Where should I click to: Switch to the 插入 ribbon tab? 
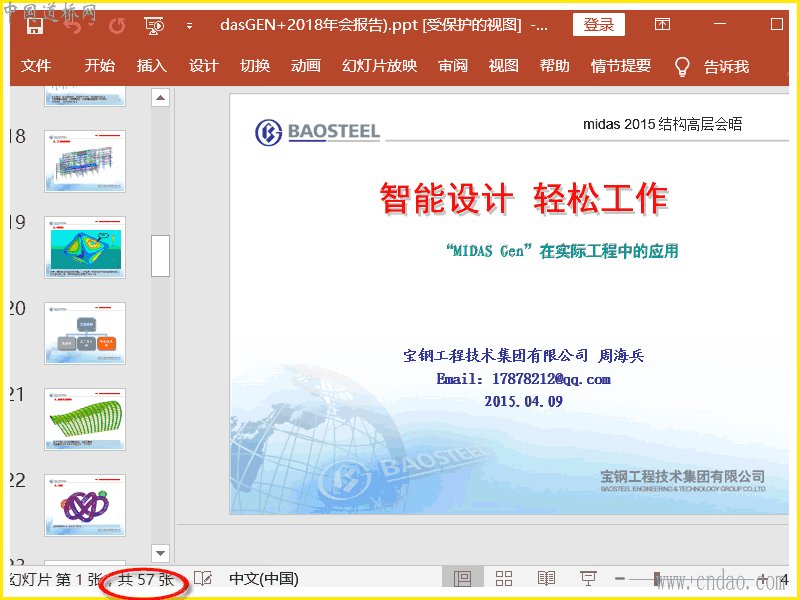point(152,66)
